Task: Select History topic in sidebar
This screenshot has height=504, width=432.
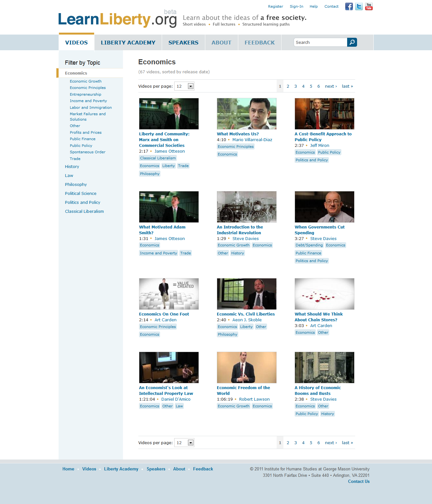Action: tap(72, 166)
